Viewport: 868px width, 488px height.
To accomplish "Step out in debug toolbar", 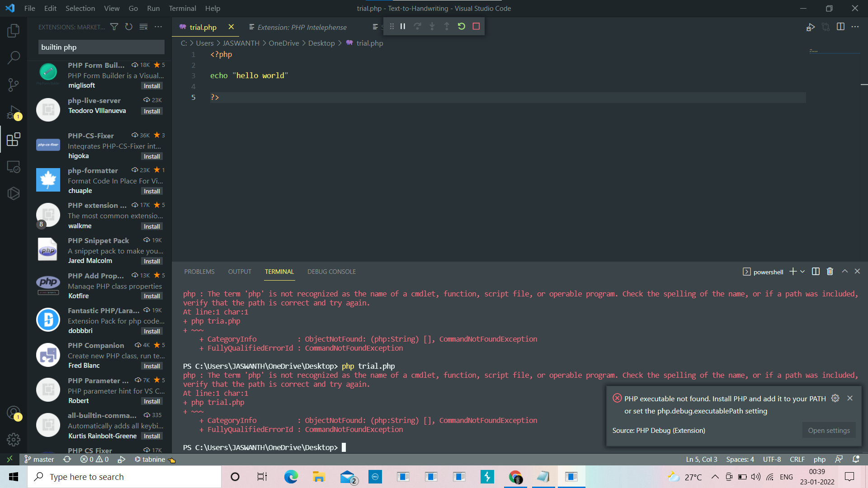I will pos(447,26).
